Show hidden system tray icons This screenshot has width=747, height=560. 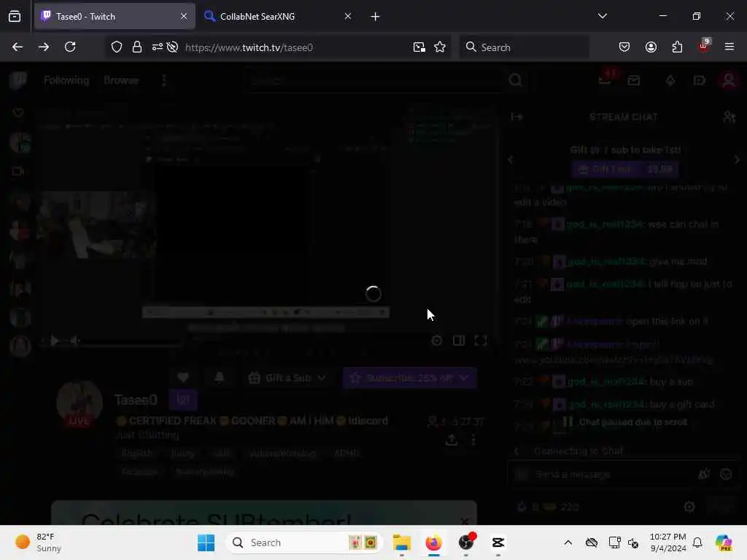click(x=568, y=542)
